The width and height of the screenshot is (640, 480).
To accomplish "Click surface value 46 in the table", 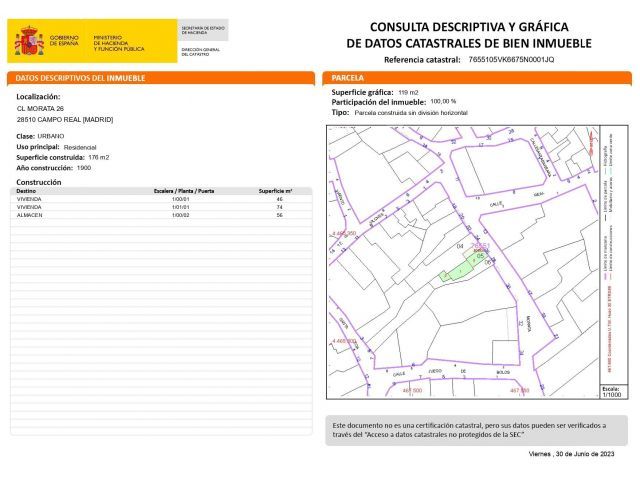I will tap(280, 199).
